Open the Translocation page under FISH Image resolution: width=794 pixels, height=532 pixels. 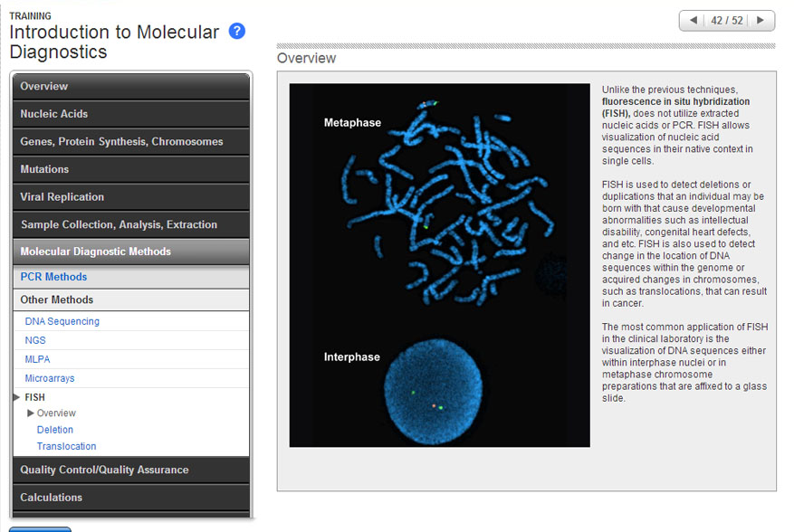pos(66,446)
